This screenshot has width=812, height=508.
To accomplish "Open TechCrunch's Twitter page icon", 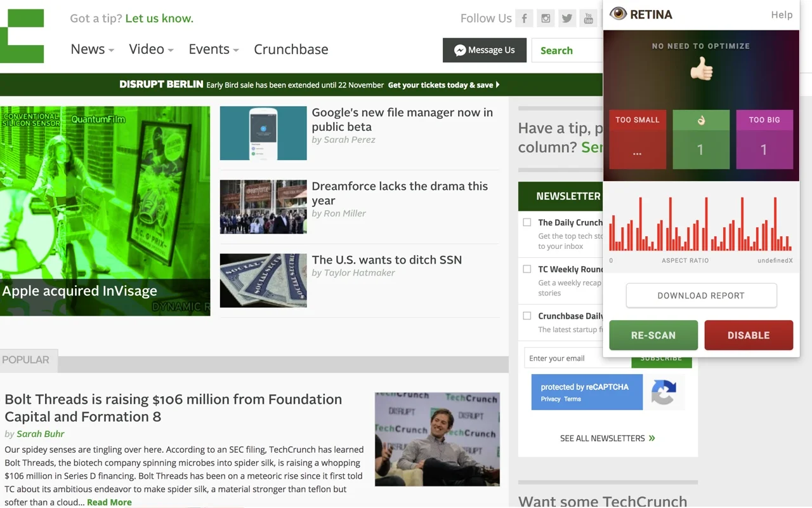I will pyautogui.click(x=567, y=18).
